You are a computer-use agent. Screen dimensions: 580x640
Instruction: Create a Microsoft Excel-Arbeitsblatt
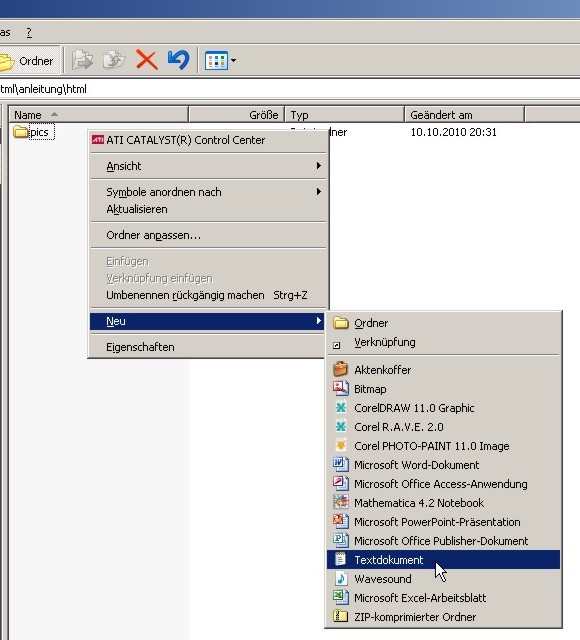coord(443,598)
